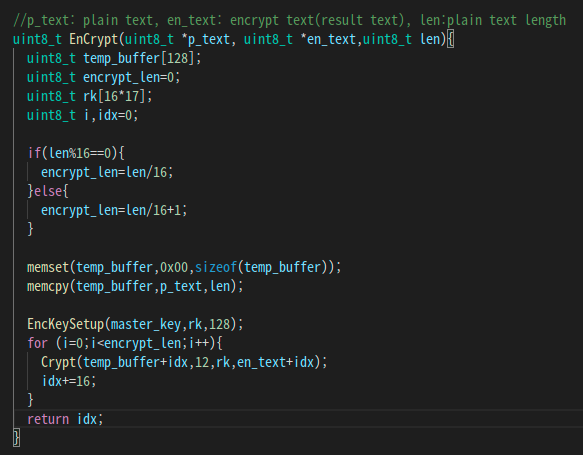The width and height of the screenshot is (583, 455).
Task: Click the encrypt_len=0 declaration
Action: 103,77
